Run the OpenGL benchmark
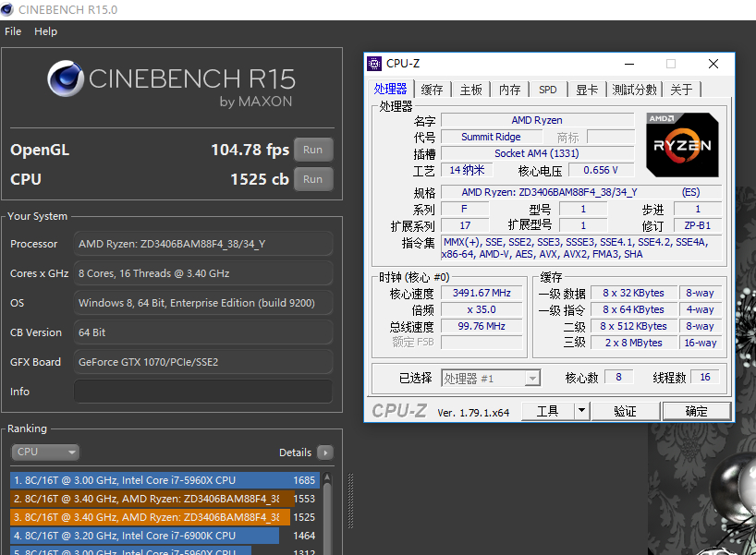The width and height of the screenshot is (756, 555). click(x=312, y=150)
